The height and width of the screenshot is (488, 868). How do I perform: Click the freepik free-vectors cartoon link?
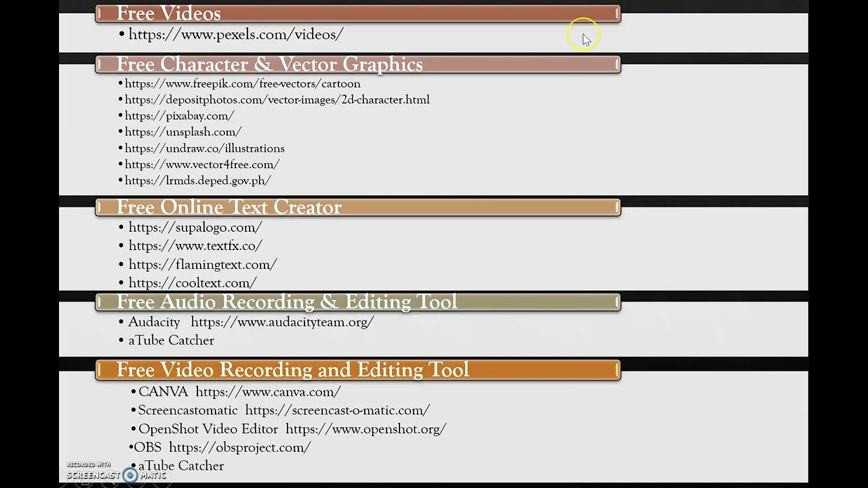pyautogui.click(x=243, y=84)
